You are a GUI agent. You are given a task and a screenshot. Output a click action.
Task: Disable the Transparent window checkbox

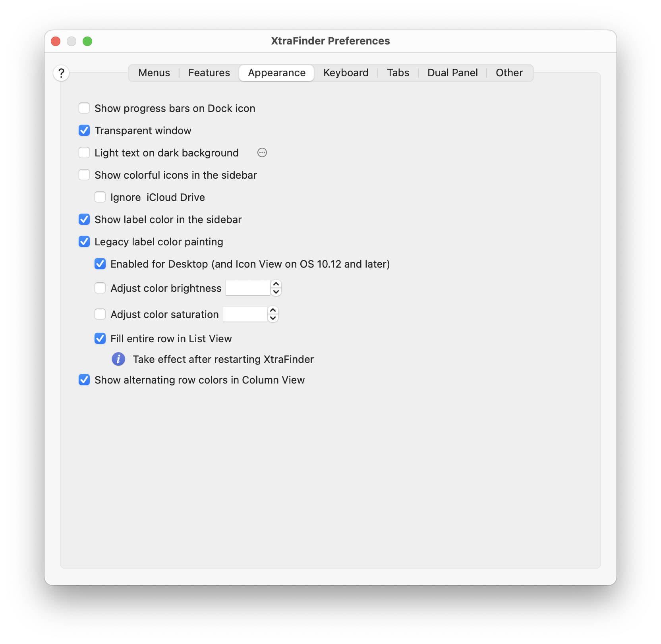tap(84, 130)
